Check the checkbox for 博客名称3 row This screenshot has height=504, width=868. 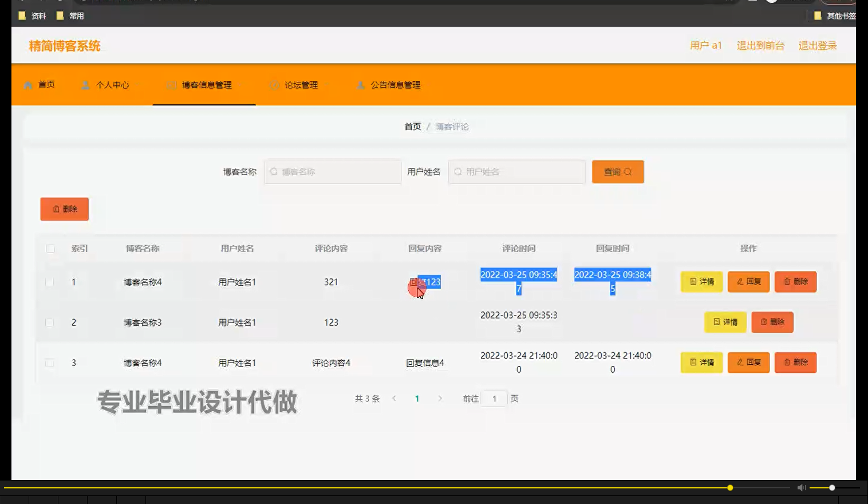point(49,322)
